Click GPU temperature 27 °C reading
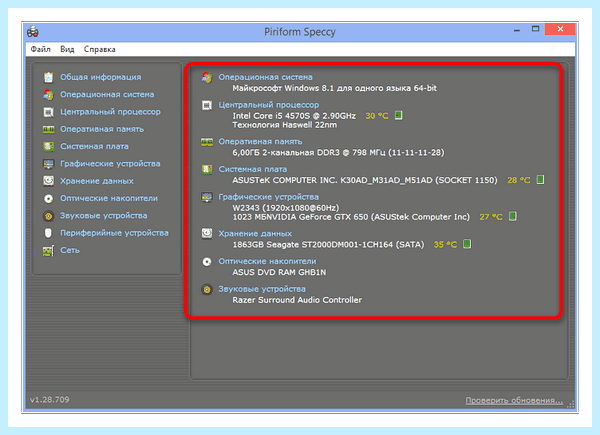Screen dimensions: 600x435 pos(491,217)
